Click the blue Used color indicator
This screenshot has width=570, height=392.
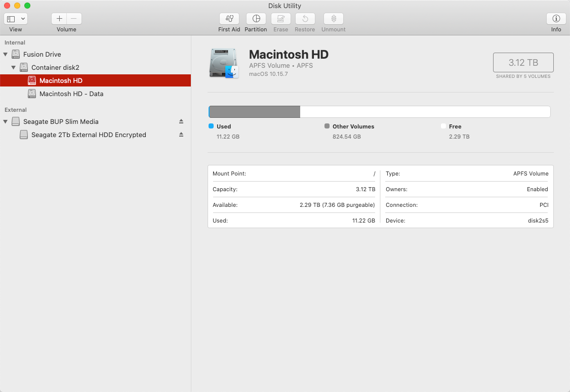211,126
